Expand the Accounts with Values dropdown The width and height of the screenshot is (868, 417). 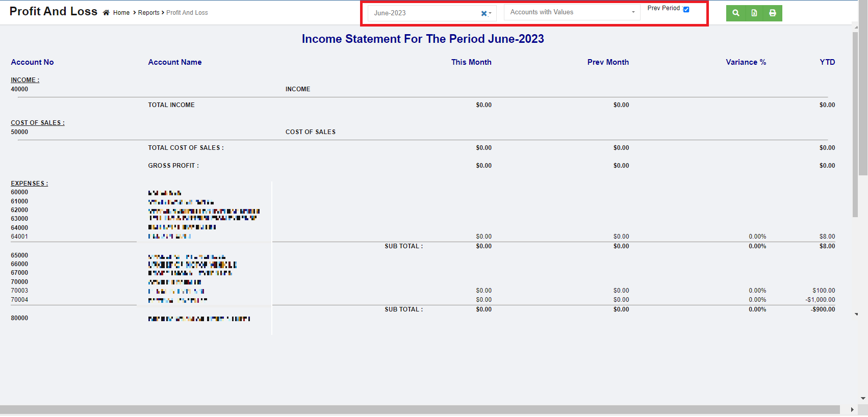(x=571, y=12)
